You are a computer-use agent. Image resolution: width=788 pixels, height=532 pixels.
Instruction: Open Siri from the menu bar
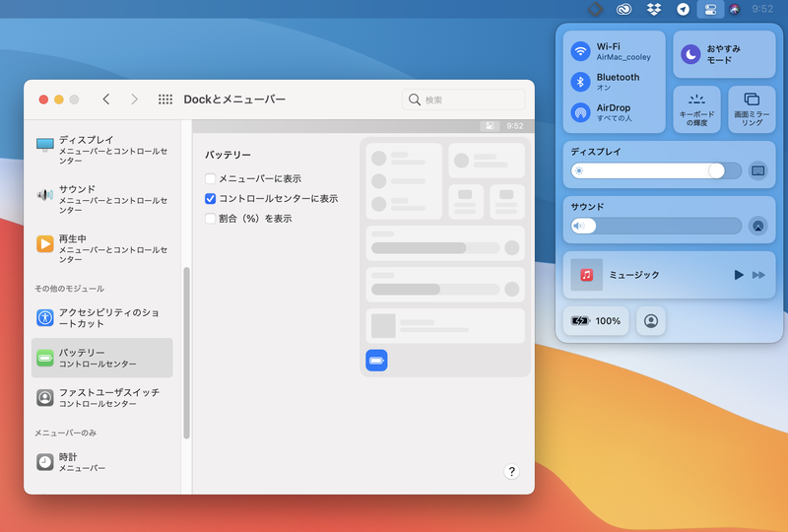tap(734, 9)
